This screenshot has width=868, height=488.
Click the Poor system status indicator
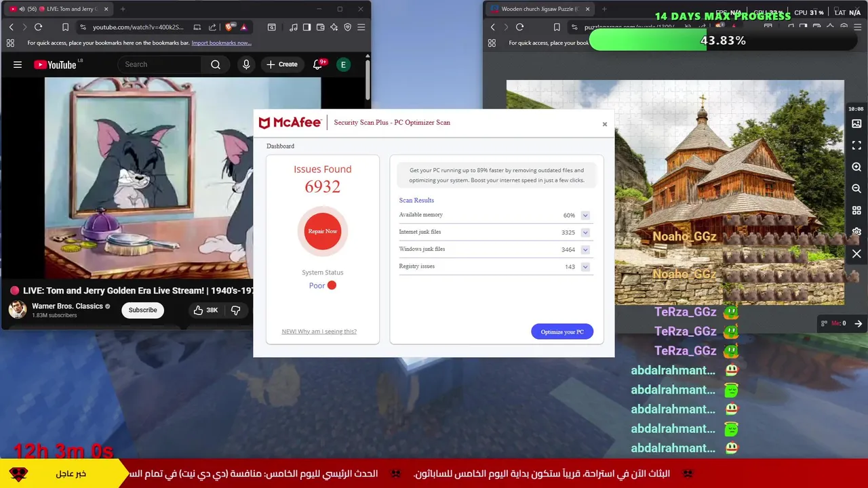(x=323, y=285)
